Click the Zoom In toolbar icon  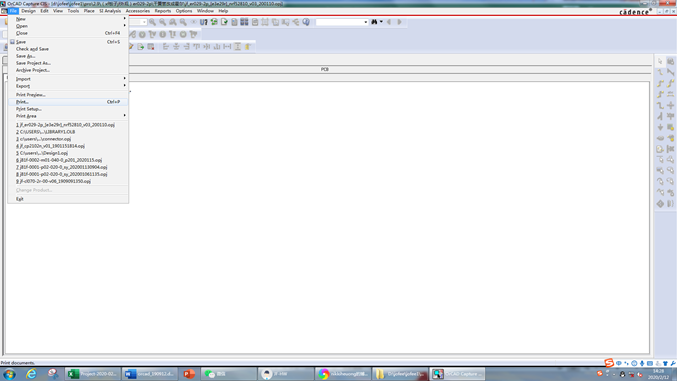(x=152, y=22)
